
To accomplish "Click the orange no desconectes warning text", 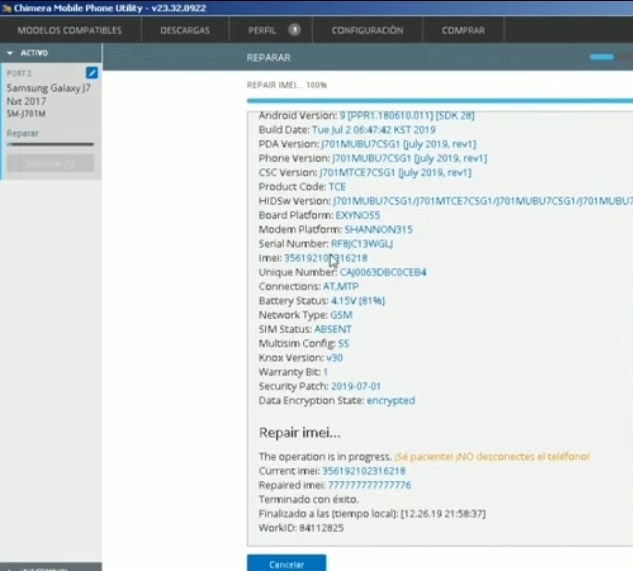I will click(492, 457).
